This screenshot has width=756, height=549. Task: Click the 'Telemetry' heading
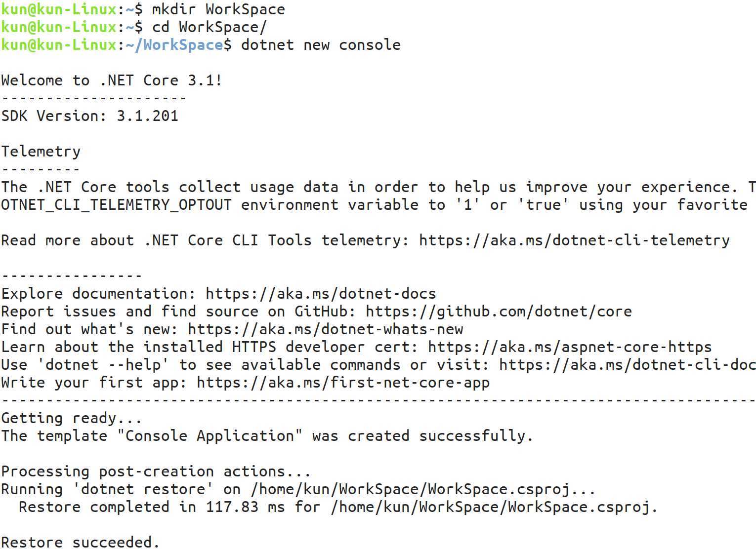click(41, 152)
